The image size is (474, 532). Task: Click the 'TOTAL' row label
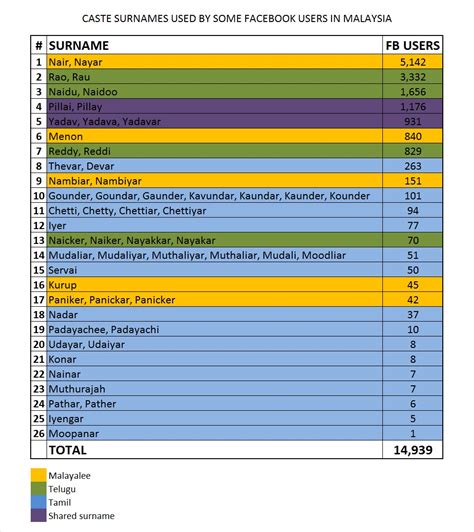pyautogui.click(x=68, y=450)
